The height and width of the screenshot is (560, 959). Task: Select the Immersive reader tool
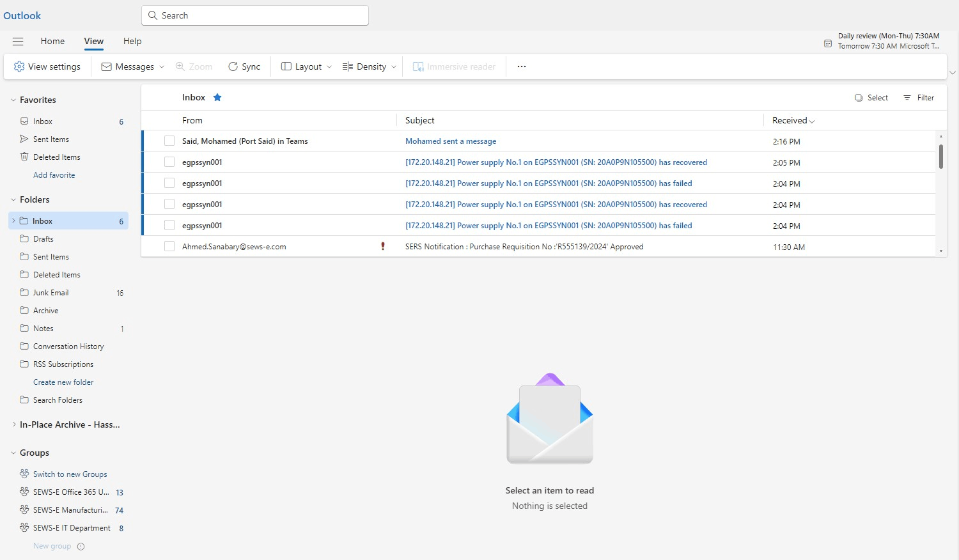[454, 66]
